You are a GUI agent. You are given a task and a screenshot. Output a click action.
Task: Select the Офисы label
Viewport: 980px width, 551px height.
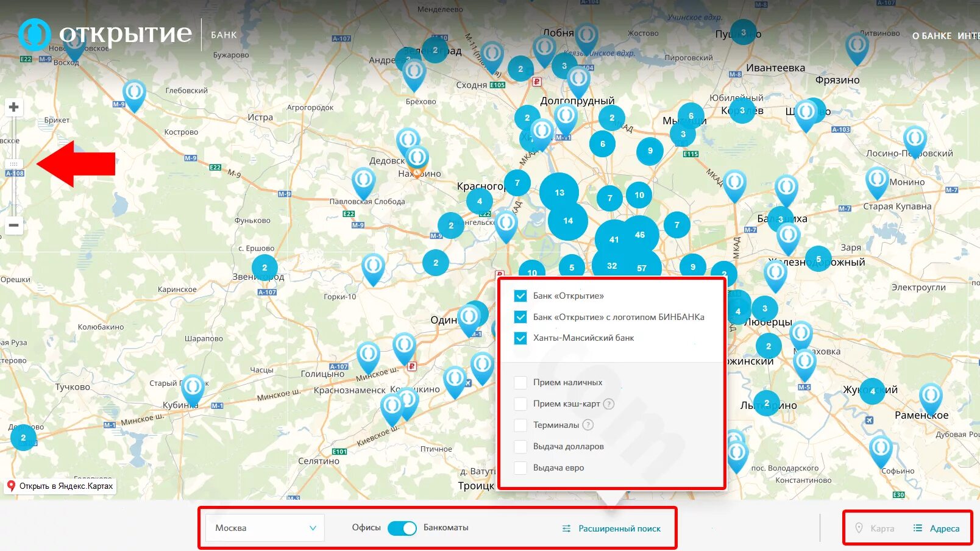coord(366,527)
